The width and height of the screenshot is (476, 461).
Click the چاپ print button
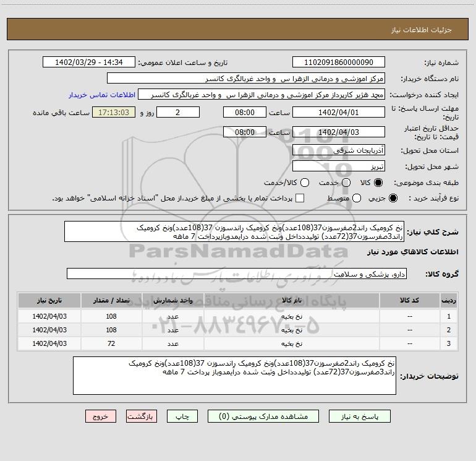pos(182,416)
